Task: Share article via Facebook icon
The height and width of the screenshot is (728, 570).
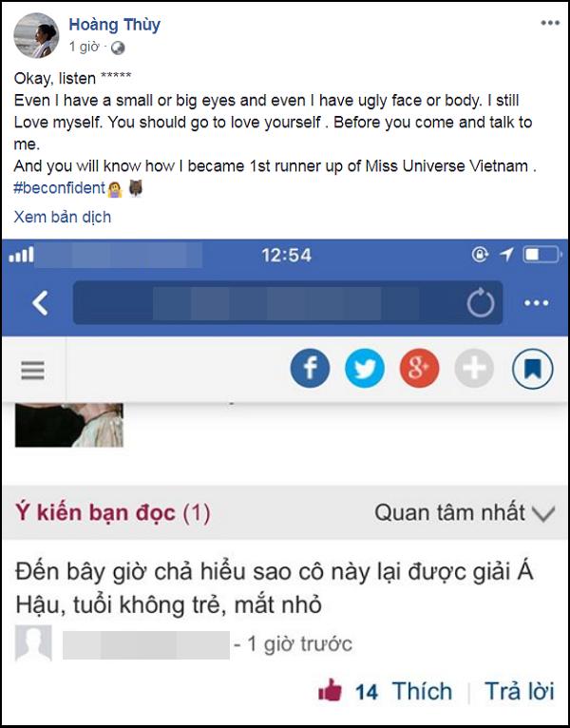Action: coord(310,369)
